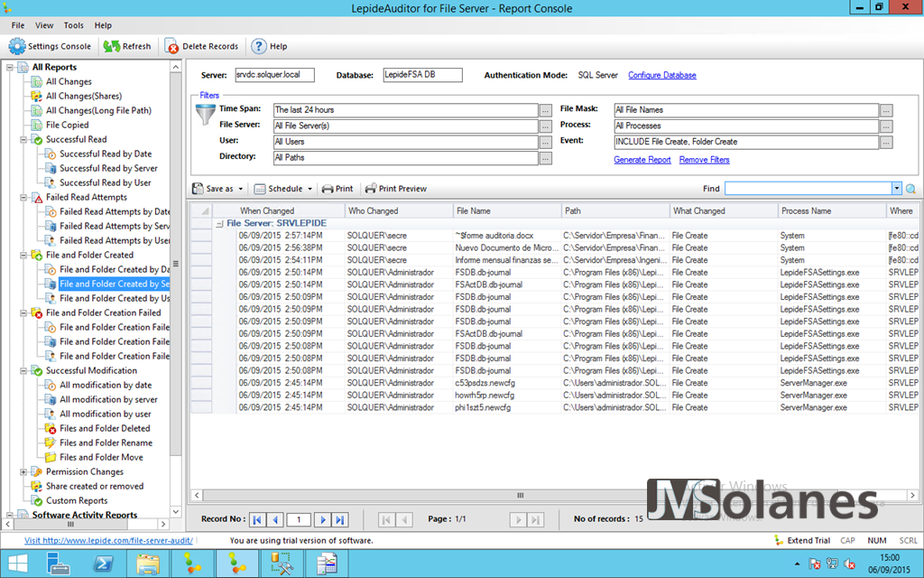Click the Generate Report link
This screenshot has width=924, height=578.
click(x=642, y=160)
